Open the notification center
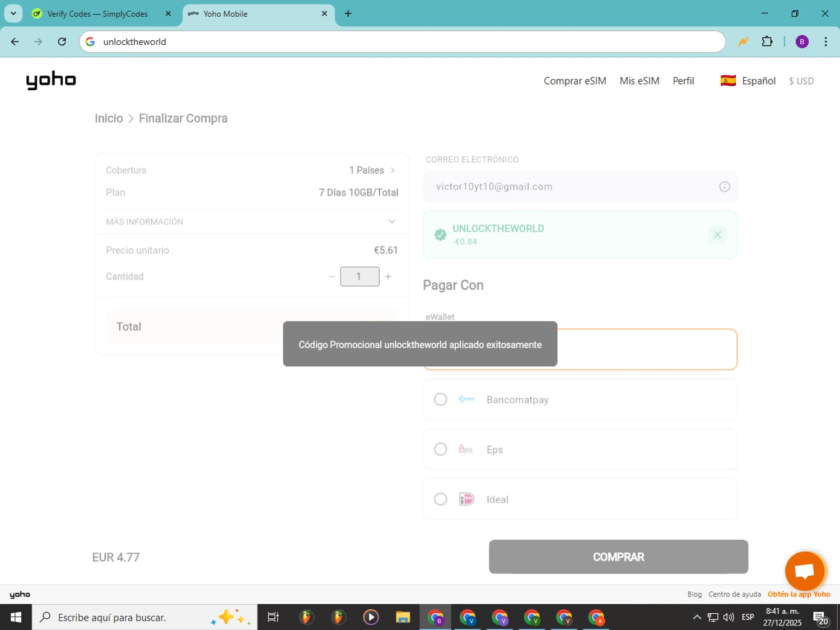The width and height of the screenshot is (840, 630). click(x=821, y=618)
